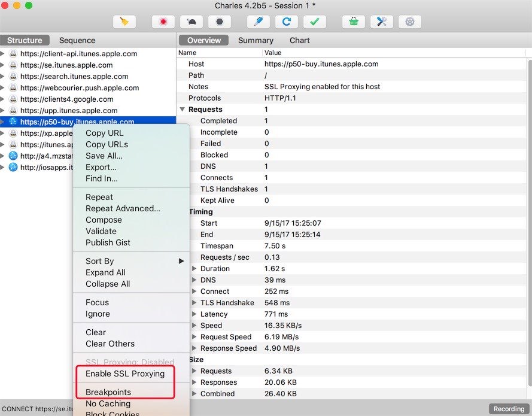Choose Copy URL in context menu
This screenshot has height=416, width=532.
[x=104, y=133]
